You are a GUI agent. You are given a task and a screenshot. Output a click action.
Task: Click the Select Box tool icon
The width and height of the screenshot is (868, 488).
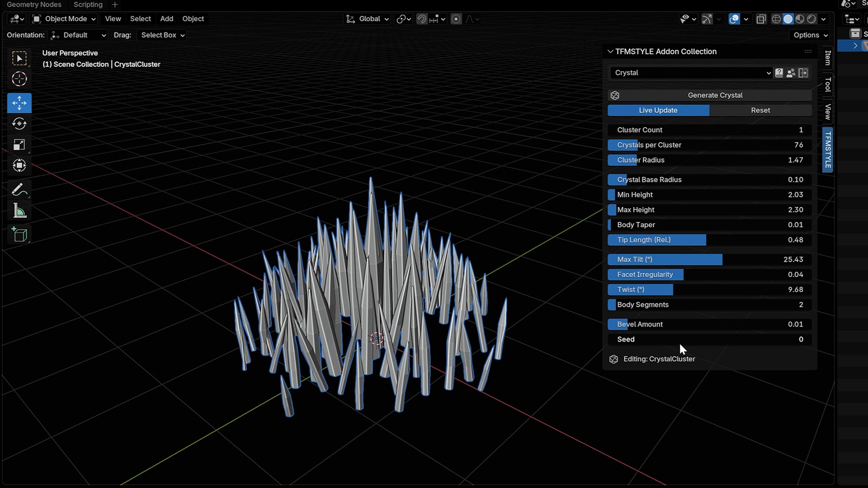[19, 58]
